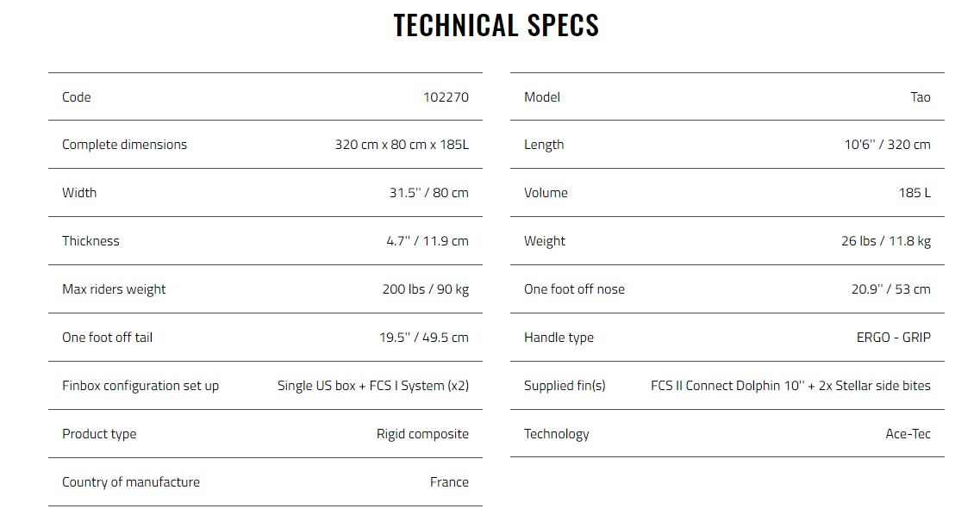The image size is (980, 521).
Task: Click the Handle type value ERGO - GRIP
Action: (894, 338)
